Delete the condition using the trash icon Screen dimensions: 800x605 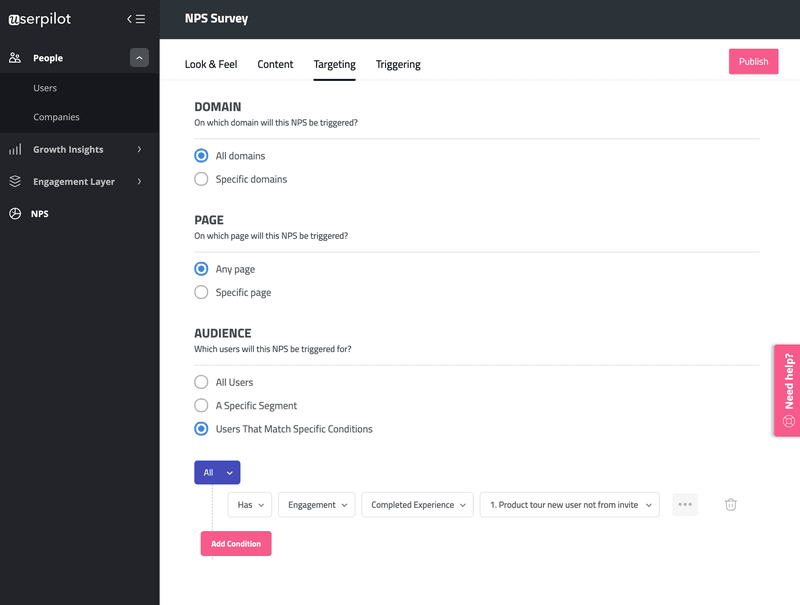[731, 504]
